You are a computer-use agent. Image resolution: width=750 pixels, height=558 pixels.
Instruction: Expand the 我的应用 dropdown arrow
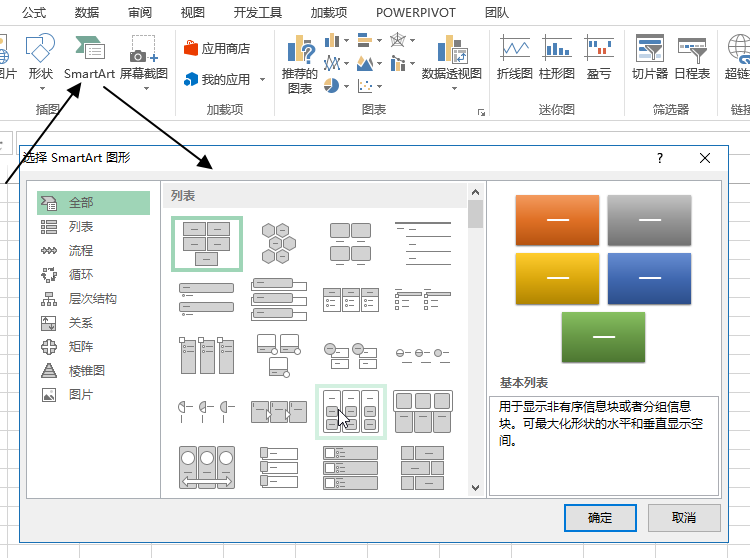[262, 80]
